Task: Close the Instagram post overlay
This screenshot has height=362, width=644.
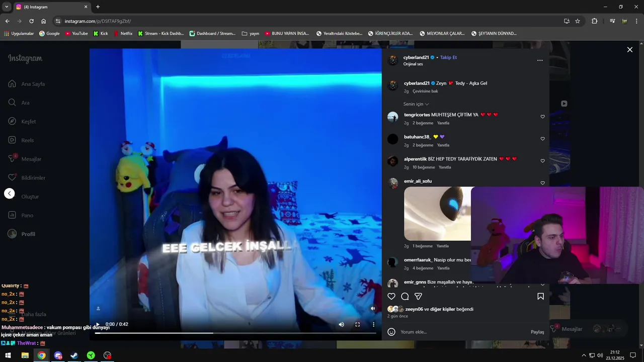Action: 629,50
